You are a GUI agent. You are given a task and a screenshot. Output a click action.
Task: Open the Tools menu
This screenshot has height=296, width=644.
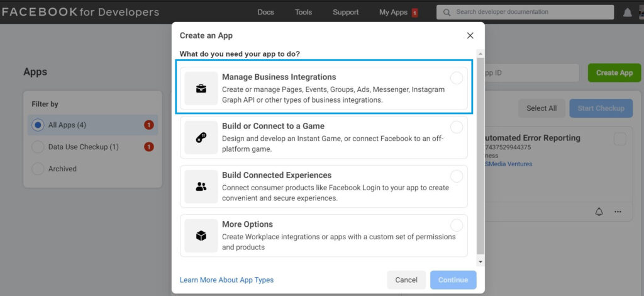(x=304, y=13)
